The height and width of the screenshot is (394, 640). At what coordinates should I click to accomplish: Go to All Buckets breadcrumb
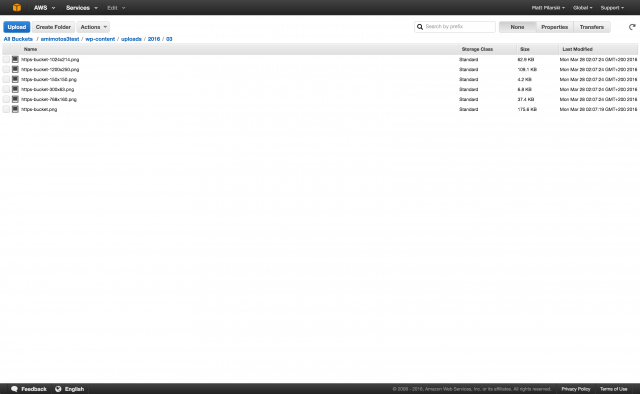tap(18, 39)
